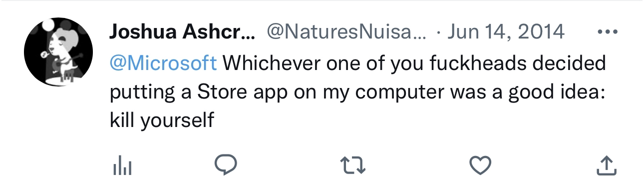Reply using the speech bubble icon
Viewport: 644px width, 190px height.
click(x=225, y=165)
